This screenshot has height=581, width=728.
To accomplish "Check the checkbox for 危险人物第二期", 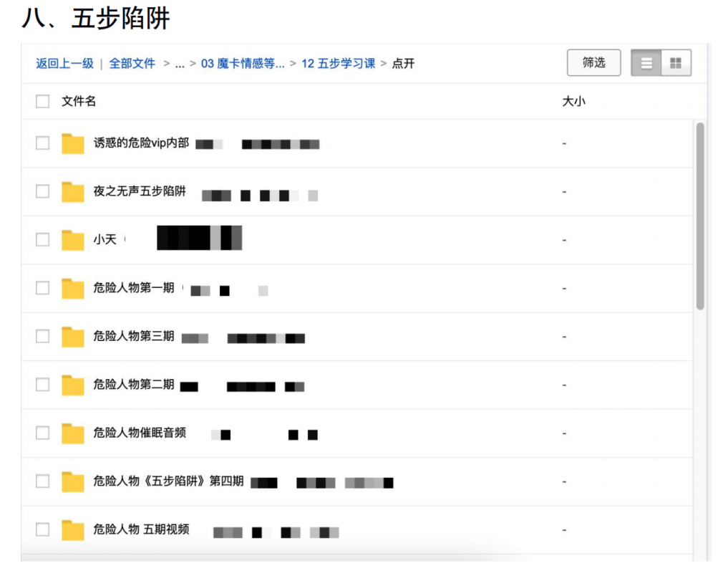I will point(42,385).
